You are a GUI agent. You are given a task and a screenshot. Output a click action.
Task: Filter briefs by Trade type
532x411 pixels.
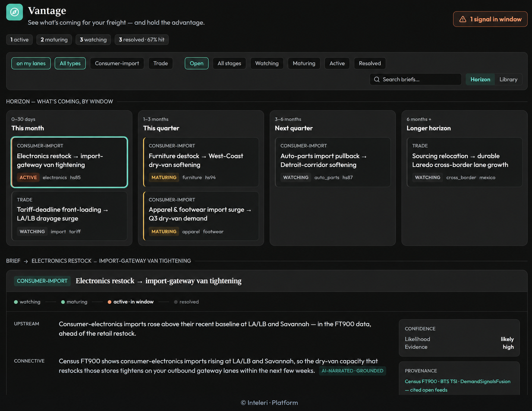point(161,63)
